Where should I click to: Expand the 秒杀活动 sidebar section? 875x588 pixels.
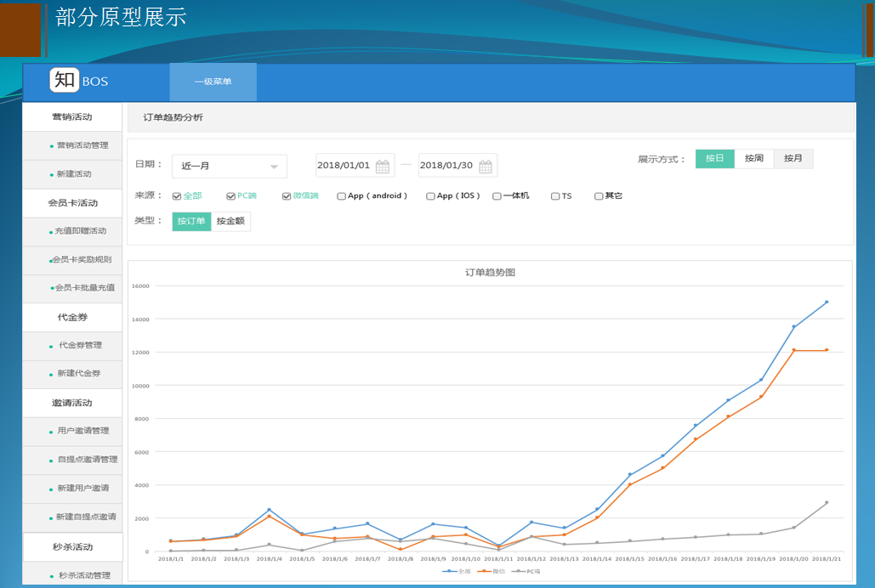pos(72,547)
